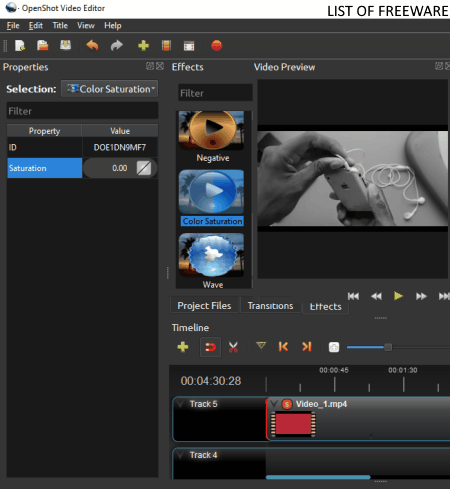This screenshot has width=450, height=489.
Task: Export video with the red circle icon
Action: pyautogui.click(x=217, y=45)
